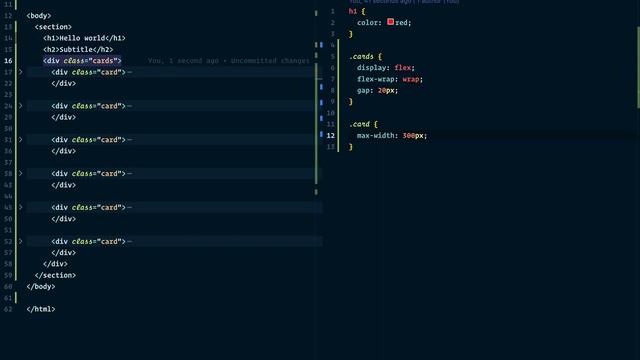
Task: Click the 'h1 {' selector in CSS
Action: (357, 11)
